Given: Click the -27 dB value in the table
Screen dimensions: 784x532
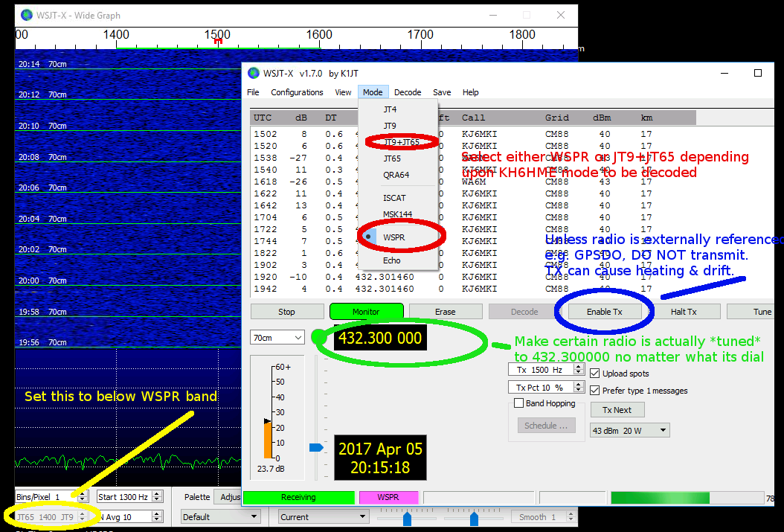Looking at the screenshot, I should [298, 158].
